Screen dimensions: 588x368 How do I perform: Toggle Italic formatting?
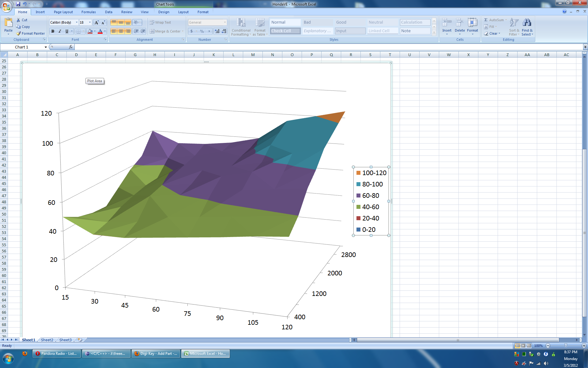(x=60, y=31)
